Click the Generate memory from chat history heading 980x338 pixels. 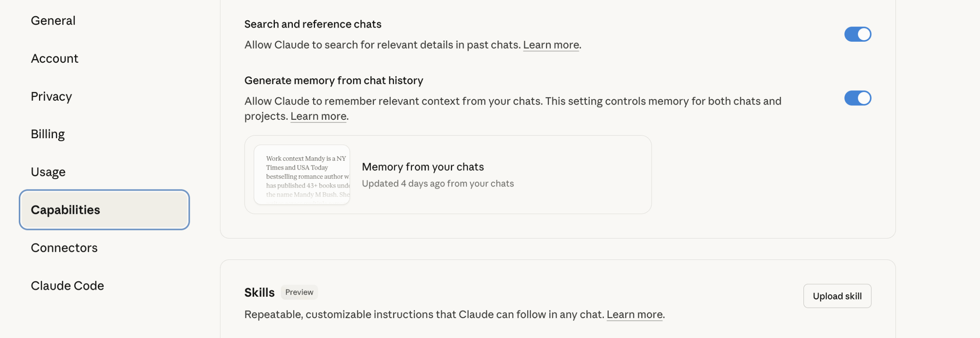point(333,80)
